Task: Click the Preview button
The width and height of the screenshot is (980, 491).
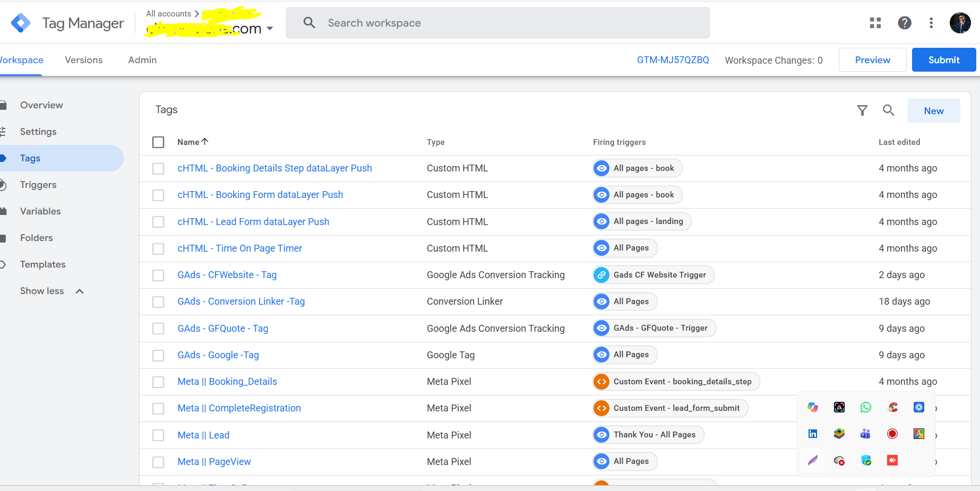Action: pyautogui.click(x=873, y=60)
